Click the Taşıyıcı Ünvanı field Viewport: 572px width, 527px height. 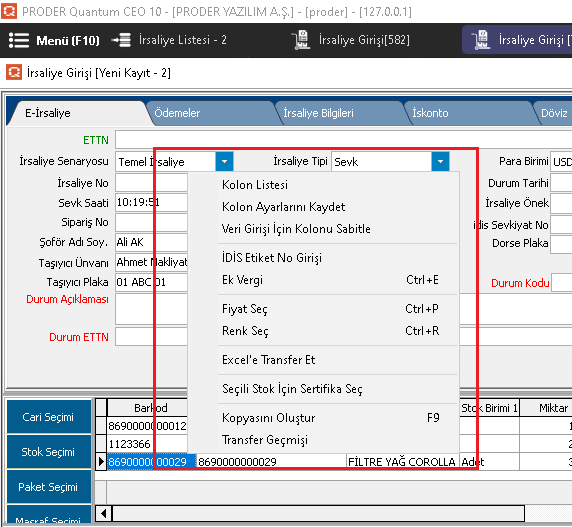(151, 262)
